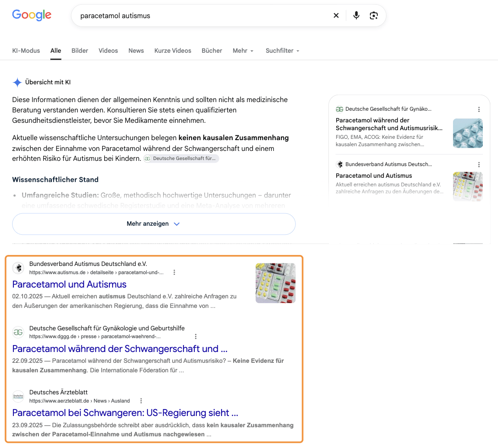Open blue pills thumbnail in DGGG side card
The height and width of the screenshot is (448, 498).
tap(468, 133)
